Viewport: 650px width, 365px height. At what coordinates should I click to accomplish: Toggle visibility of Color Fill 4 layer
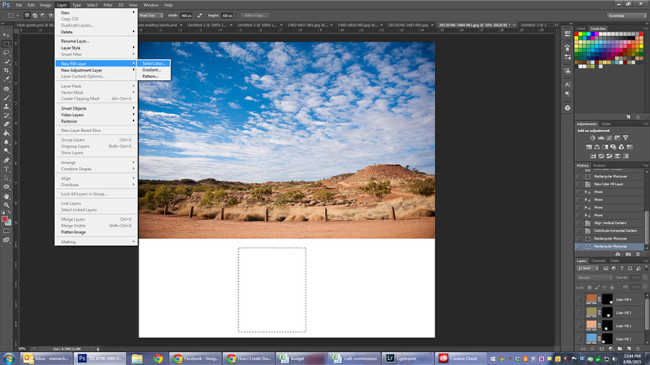pos(580,299)
